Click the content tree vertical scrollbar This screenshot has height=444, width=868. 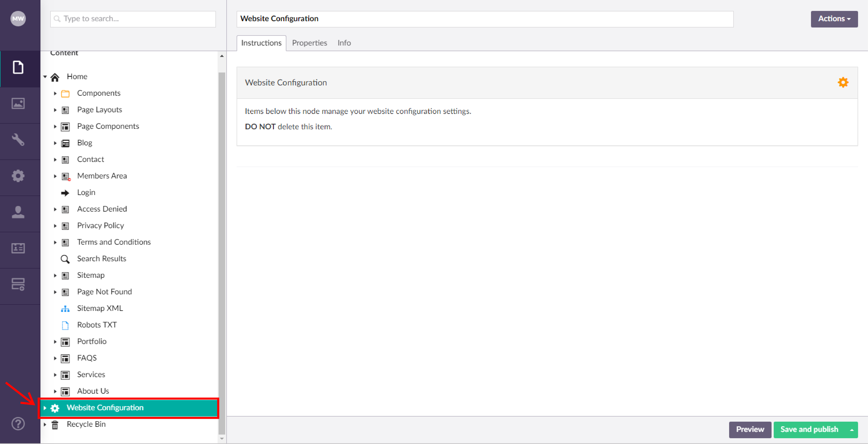222,253
